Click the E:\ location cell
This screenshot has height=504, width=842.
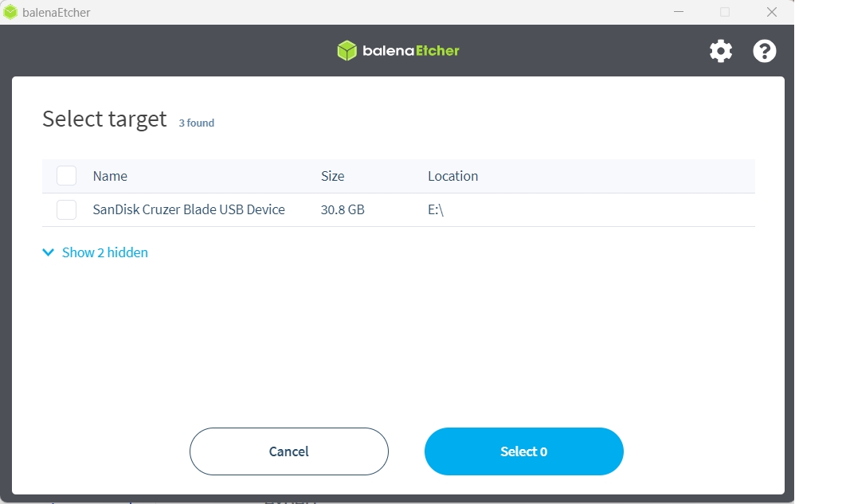click(x=435, y=210)
